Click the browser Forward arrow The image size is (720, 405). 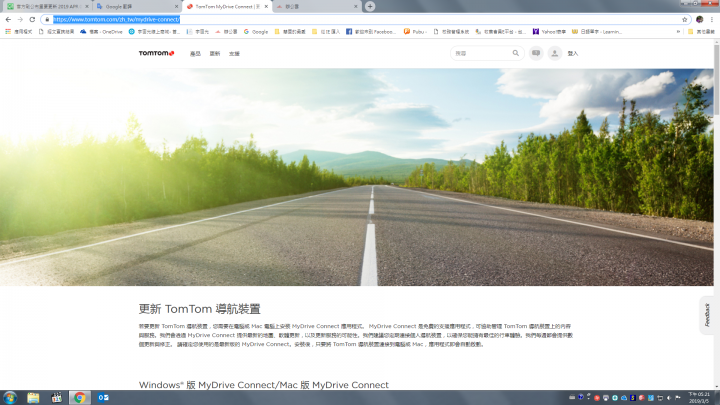(x=20, y=19)
